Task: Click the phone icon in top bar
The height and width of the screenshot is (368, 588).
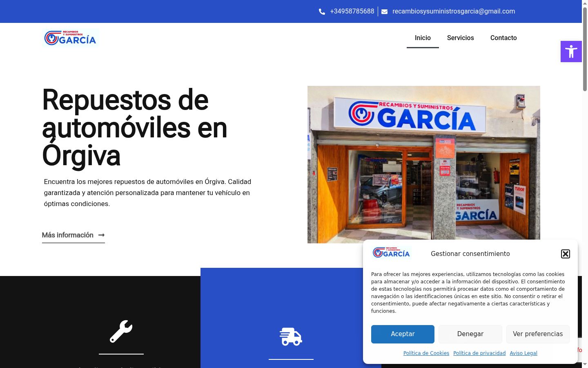Action: [322, 11]
